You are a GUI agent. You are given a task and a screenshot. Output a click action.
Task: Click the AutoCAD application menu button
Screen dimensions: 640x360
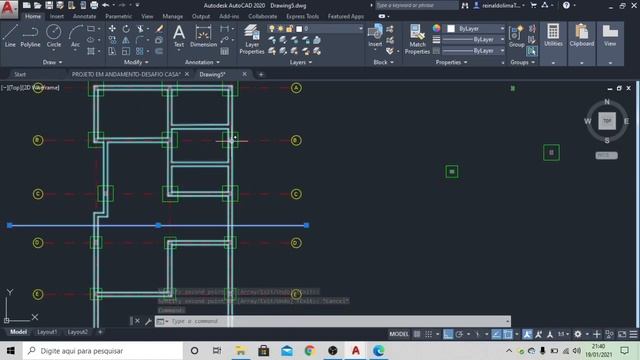pyautogui.click(x=9, y=9)
